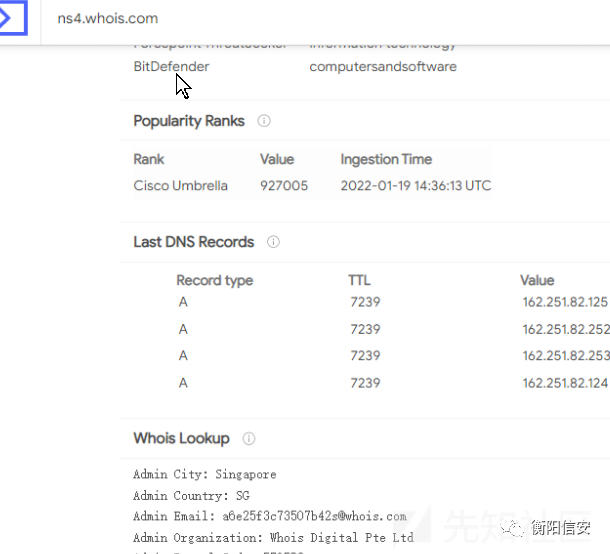Select the Admin Country: SG line
This screenshot has width=610, height=554.
point(191,496)
